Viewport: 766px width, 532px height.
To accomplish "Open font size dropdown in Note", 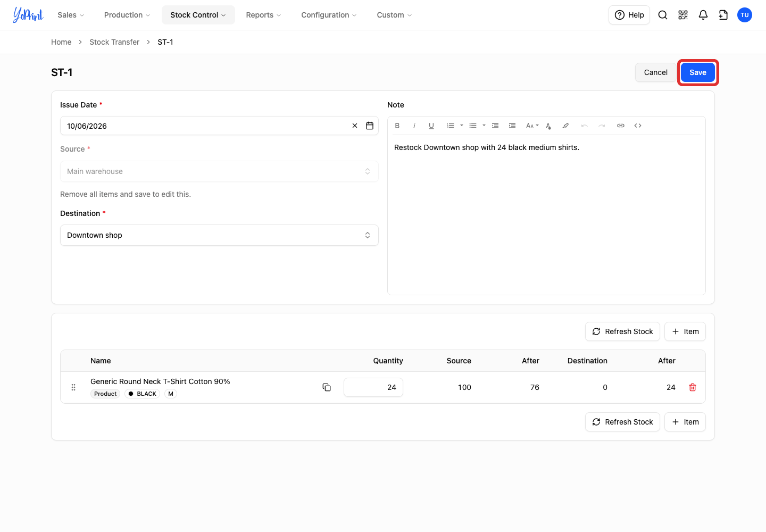I will [x=532, y=126].
